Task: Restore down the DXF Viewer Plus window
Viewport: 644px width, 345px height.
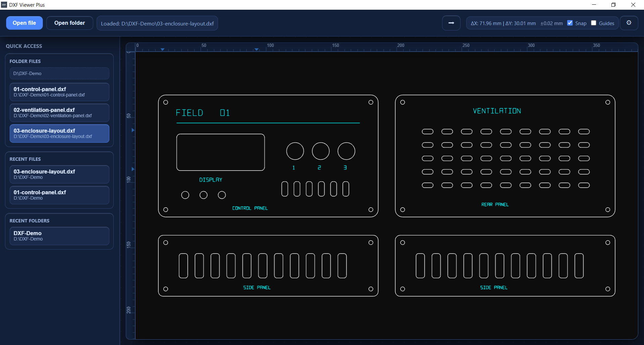Action: pos(613,5)
